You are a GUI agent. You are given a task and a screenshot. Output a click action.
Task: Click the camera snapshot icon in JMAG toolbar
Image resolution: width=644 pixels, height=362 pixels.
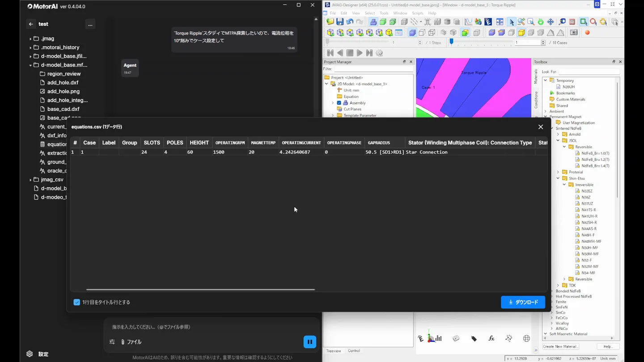574,33
